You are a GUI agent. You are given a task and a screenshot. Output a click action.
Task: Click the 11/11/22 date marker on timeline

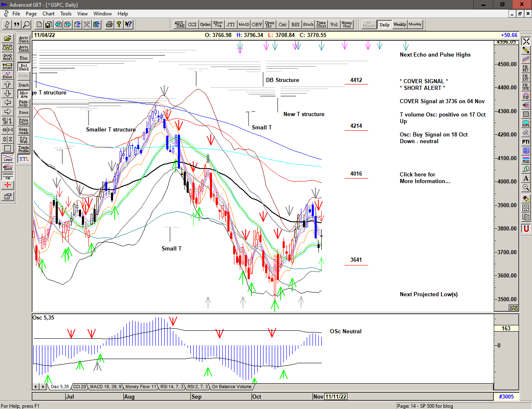336,397
